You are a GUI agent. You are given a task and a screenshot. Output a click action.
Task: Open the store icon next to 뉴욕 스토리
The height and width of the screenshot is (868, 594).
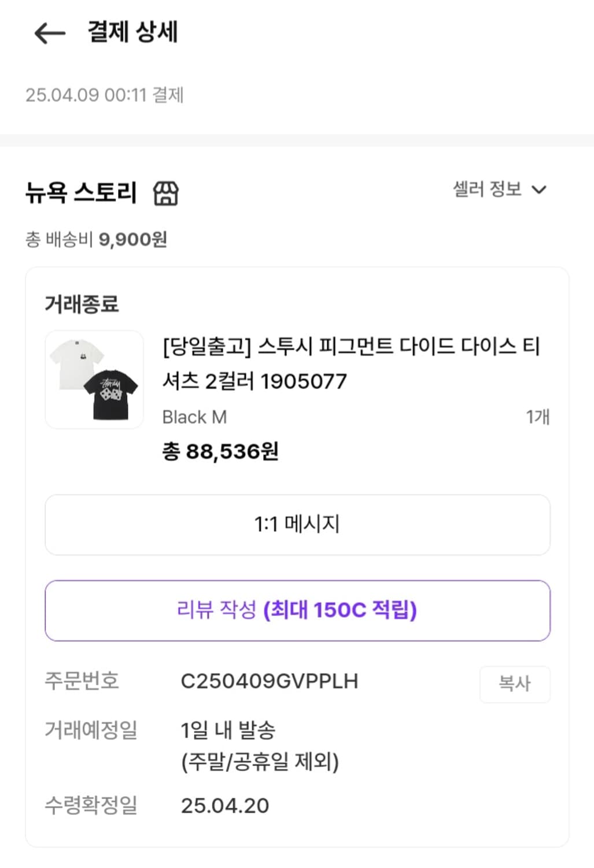pos(166,193)
